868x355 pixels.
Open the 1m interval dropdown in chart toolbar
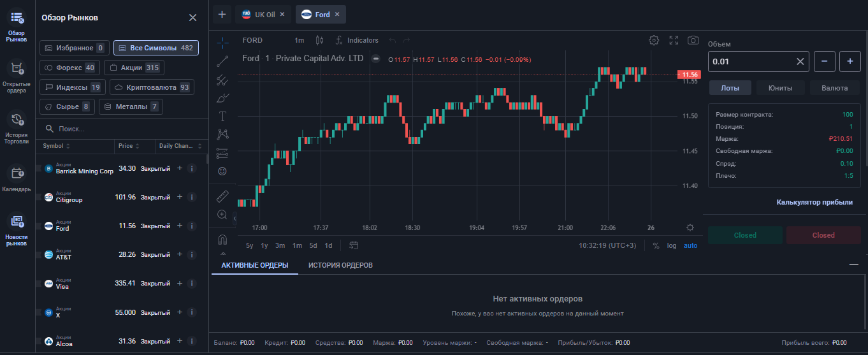(x=299, y=40)
